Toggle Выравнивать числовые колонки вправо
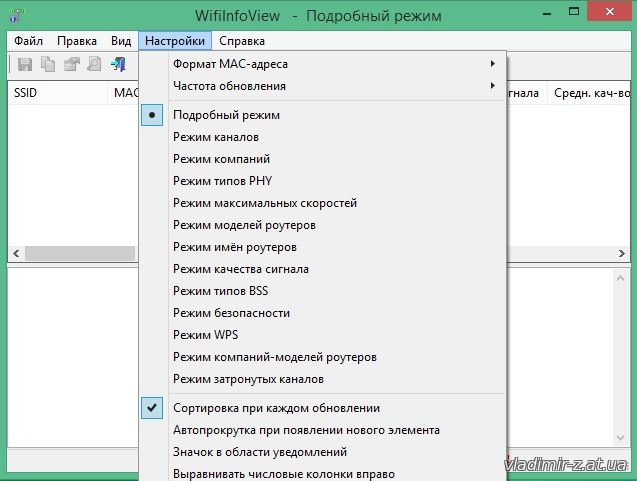The image size is (637, 481). tap(322, 473)
